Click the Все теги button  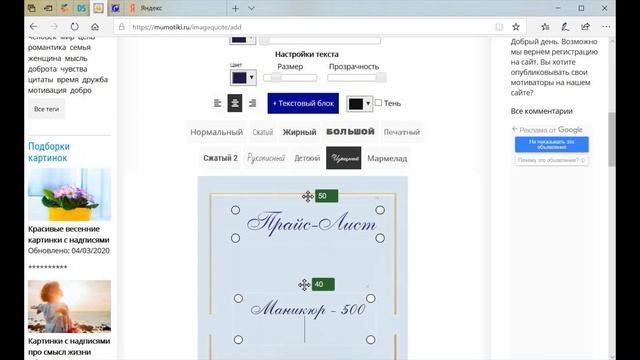click(47, 109)
